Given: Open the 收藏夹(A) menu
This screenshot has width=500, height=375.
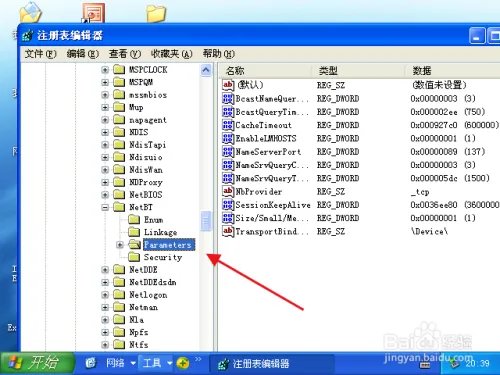Looking at the screenshot, I should pyautogui.click(x=172, y=54).
